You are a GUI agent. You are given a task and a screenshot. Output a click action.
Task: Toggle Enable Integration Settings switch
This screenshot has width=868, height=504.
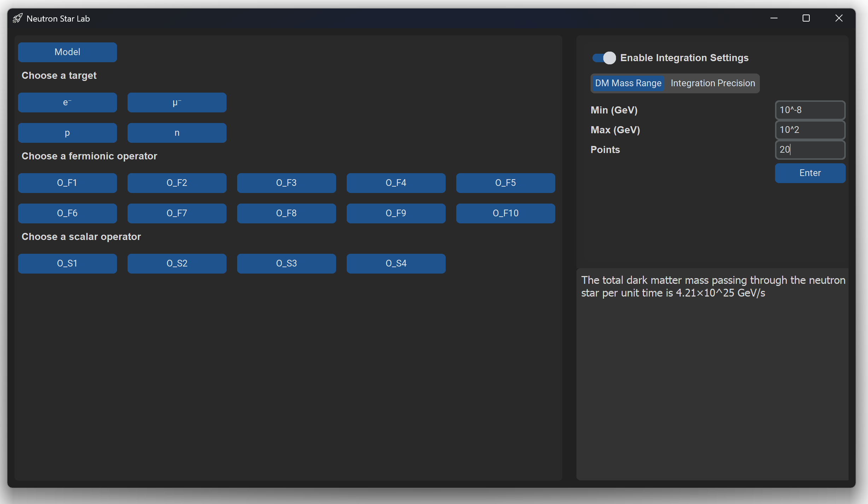tap(604, 58)
